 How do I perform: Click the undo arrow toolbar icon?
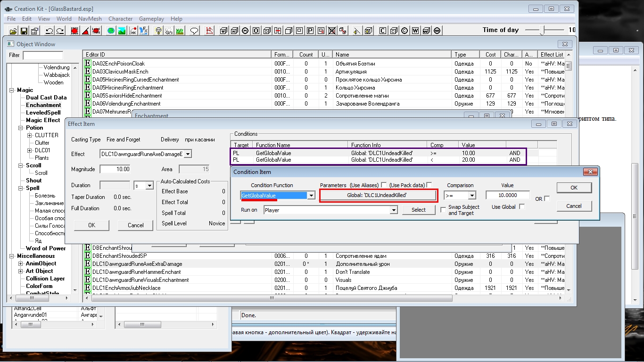click(49, 31)
